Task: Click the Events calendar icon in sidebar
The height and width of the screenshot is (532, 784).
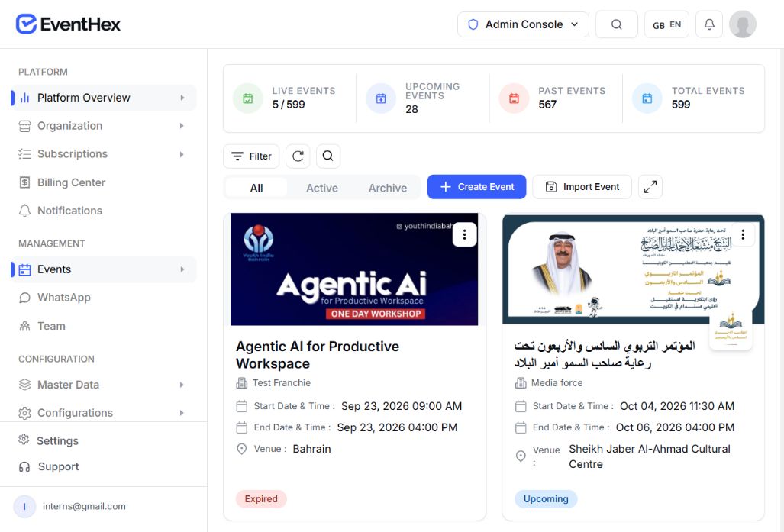Action: coord(24,269)
